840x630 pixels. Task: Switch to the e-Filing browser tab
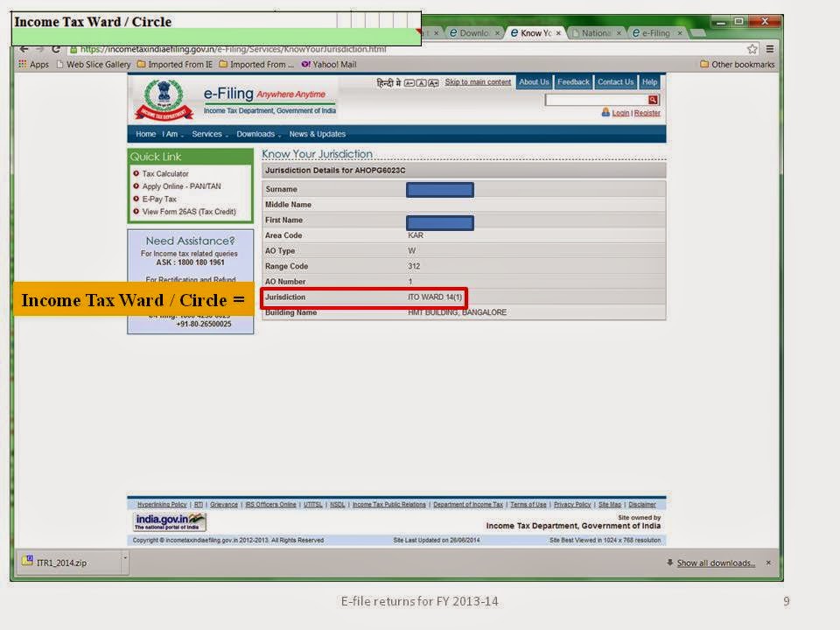[x=655, y=33]
